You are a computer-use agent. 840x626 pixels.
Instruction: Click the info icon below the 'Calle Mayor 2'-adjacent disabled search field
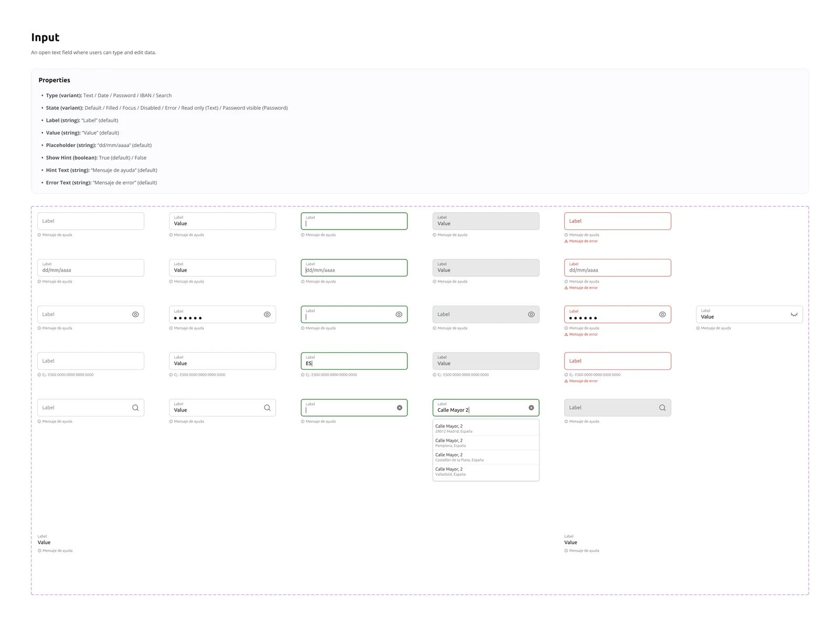566,422
